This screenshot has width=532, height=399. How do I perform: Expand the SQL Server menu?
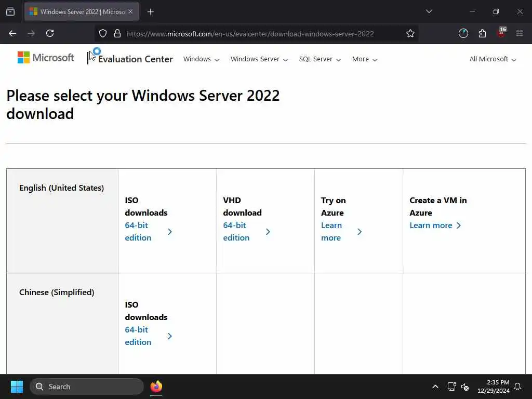(x=320, y=59)
